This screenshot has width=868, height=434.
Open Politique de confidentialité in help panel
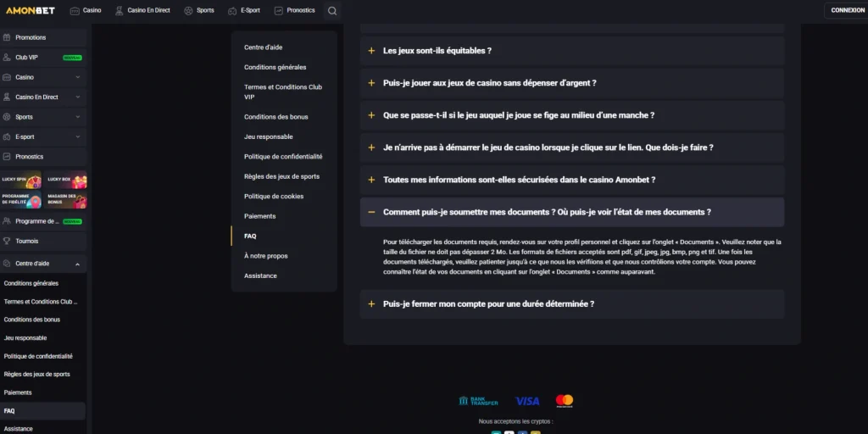click(x=283, y=157)
